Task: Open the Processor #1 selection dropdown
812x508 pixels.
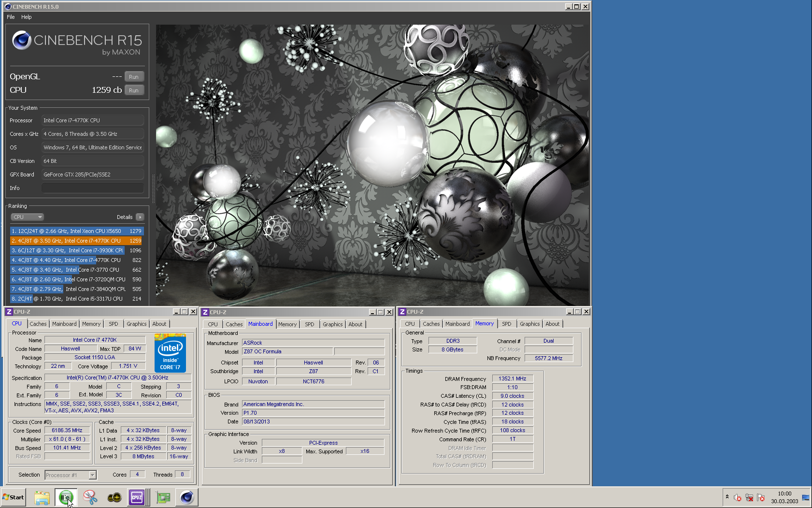Action: click(x=92, y=475)
